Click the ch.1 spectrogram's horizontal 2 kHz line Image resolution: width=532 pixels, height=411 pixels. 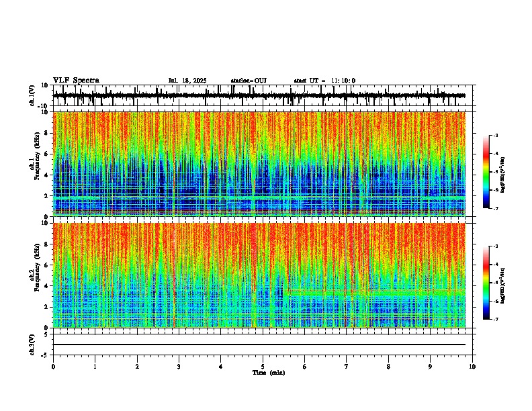(x=259, y=196)
